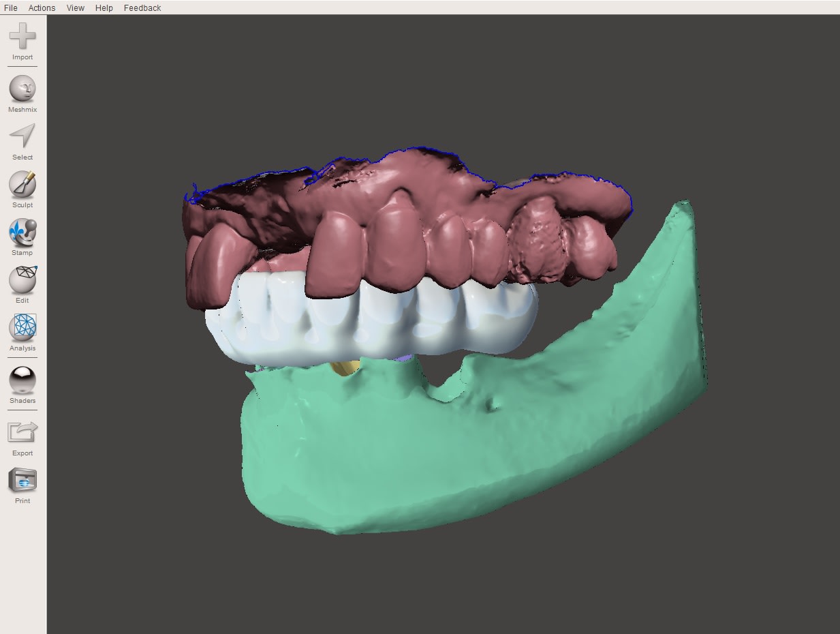Choose the Stamp tool

[22, 232]
